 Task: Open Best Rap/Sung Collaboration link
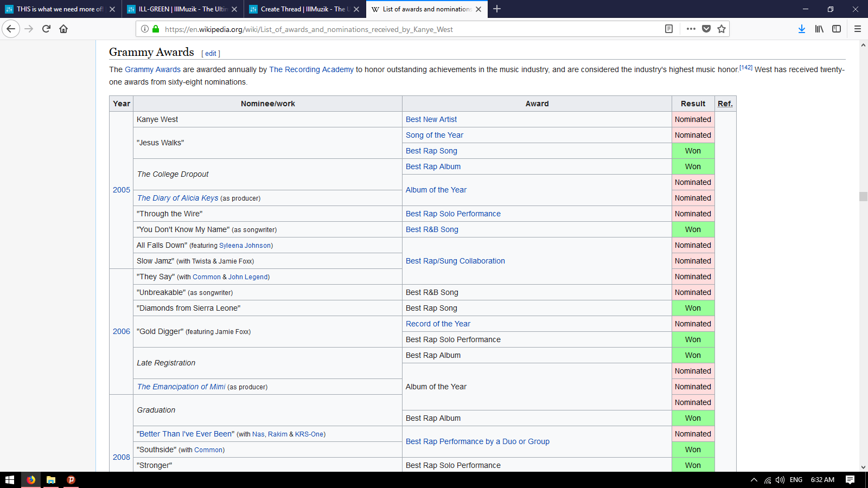[455, 261]
